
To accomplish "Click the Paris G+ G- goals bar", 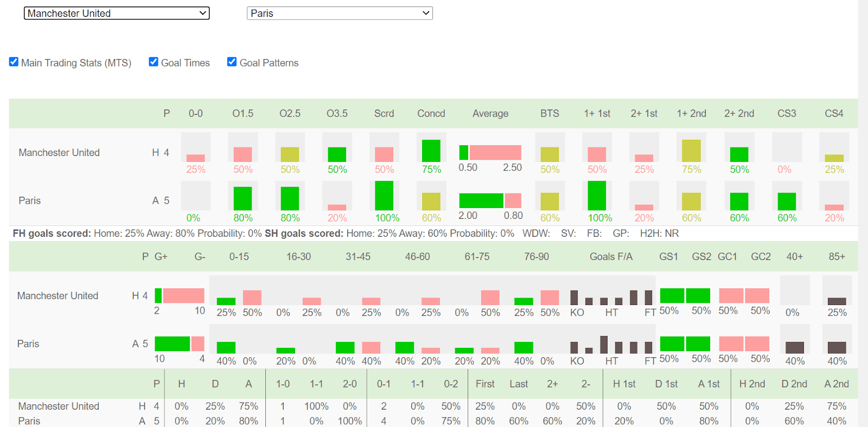I will [x=180, y=344].
